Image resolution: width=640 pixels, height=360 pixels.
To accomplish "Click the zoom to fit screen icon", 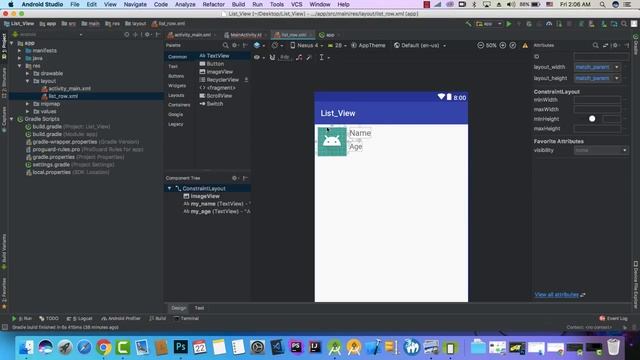I will click(513, 45).
